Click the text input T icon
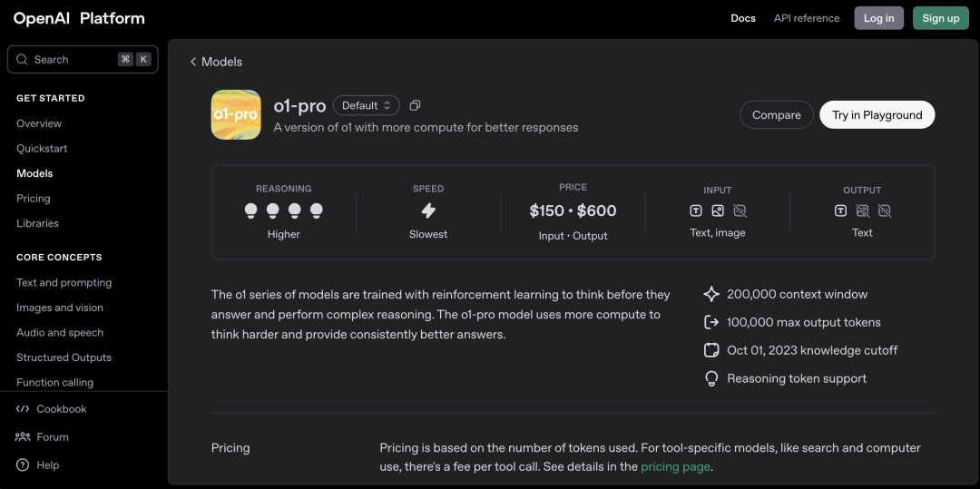Image resolution: width=980 pixels, height=489 pixels. pyautogui.click(x=696, y=211)
